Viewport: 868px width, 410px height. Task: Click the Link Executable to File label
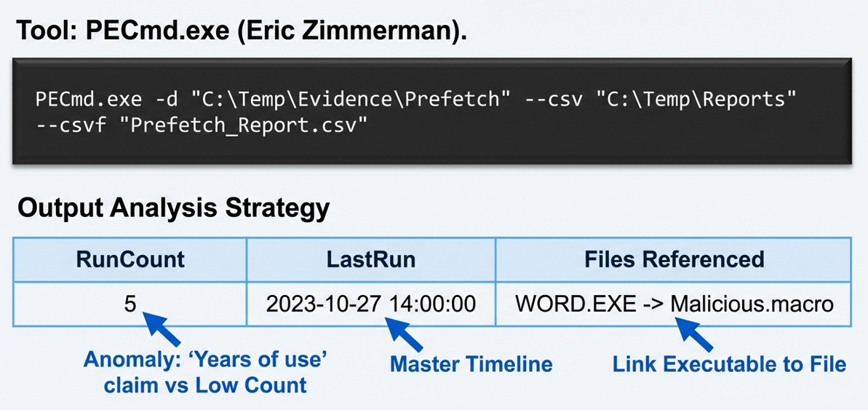point(729,364)
